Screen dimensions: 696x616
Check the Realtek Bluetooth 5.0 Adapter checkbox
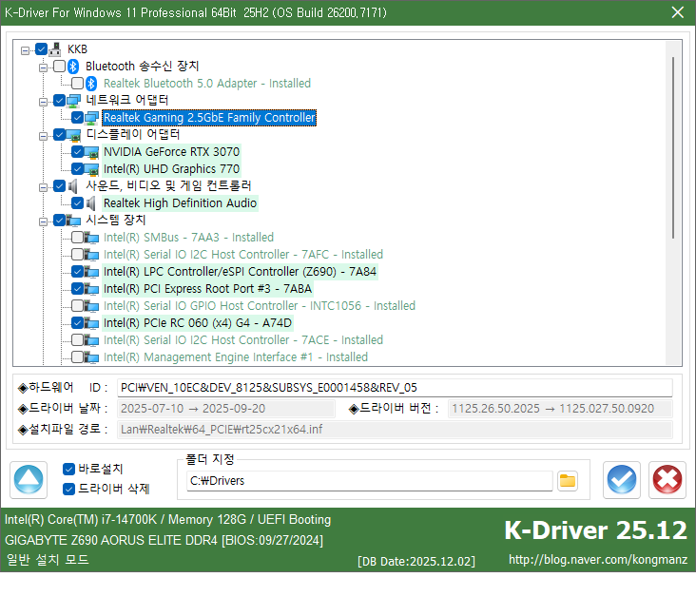click(78, 83)
